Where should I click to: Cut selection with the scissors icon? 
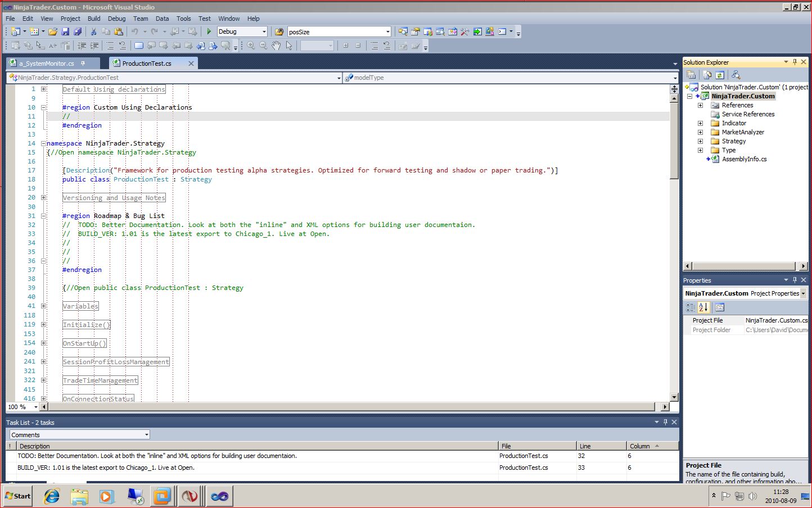tap(94, 32)
